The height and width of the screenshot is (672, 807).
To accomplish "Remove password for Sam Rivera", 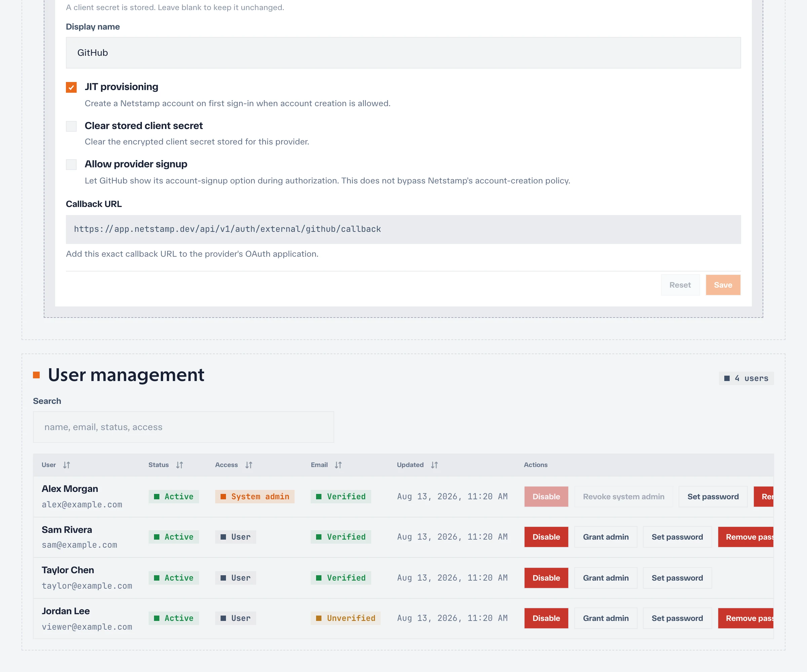I will [x=745, y=537].
